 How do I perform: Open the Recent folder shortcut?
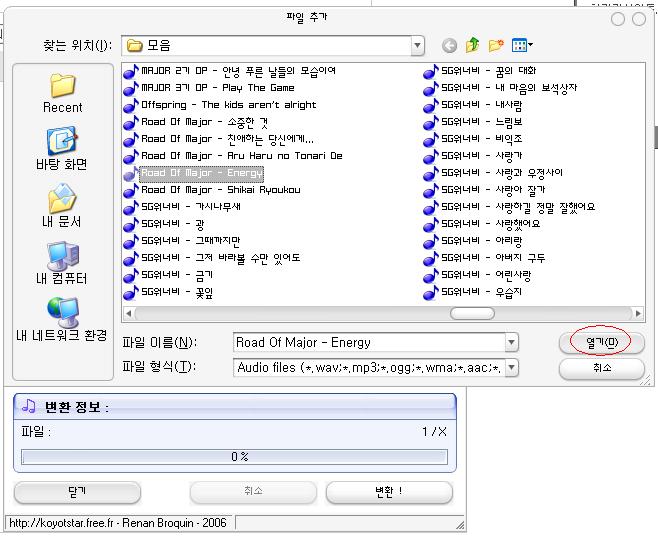pyautogui.click(x=63, y=93)
